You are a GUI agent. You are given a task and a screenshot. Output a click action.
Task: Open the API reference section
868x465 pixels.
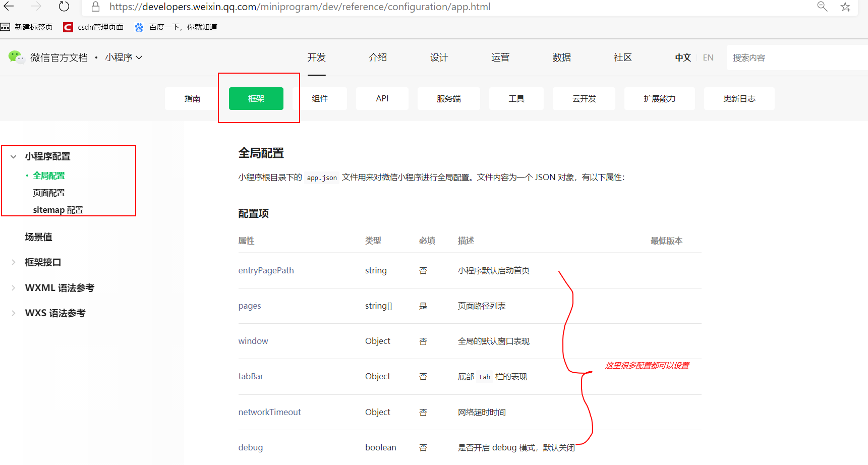[x=382, y=98]
